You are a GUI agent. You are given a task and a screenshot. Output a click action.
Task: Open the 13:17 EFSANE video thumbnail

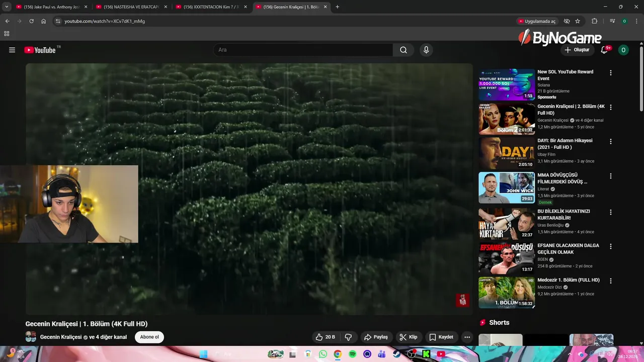[507, 258]
